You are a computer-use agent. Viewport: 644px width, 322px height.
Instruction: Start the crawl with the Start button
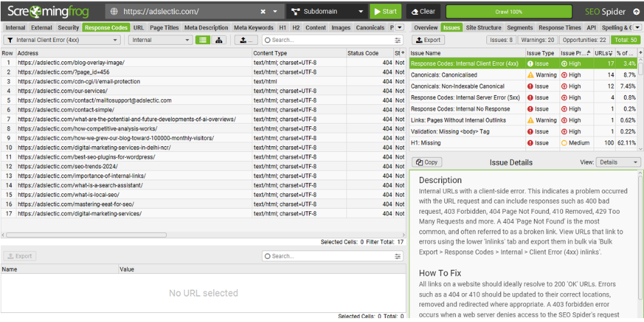385,12
